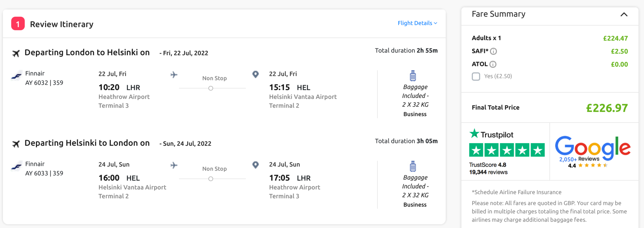The image size is (644, 228).
Task: Expand the Flight Details dropdown
Action: [x=417, y=23]
